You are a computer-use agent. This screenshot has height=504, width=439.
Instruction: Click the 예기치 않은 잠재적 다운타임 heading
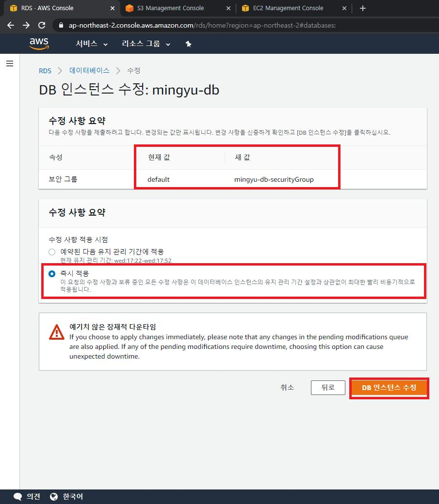coord(113,327)
